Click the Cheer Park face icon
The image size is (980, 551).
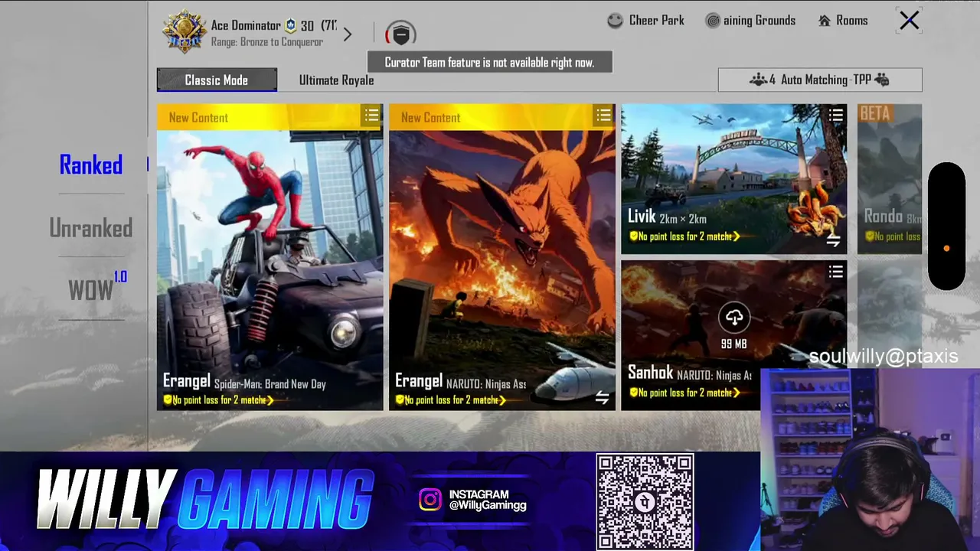coord(616,21)
